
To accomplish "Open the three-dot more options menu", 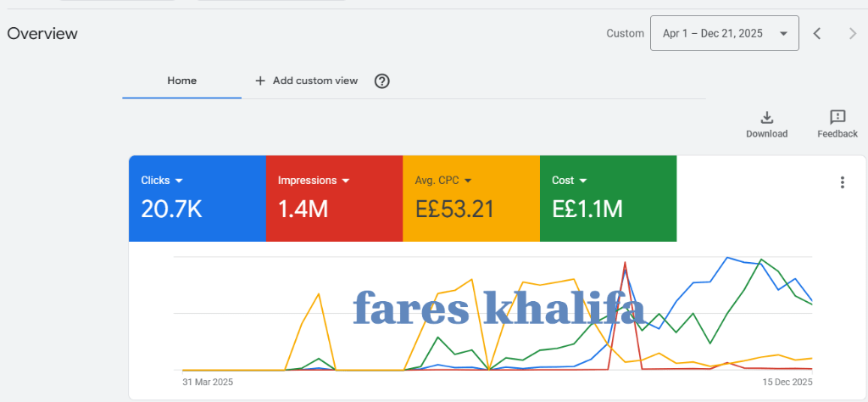I will [842, 182].
